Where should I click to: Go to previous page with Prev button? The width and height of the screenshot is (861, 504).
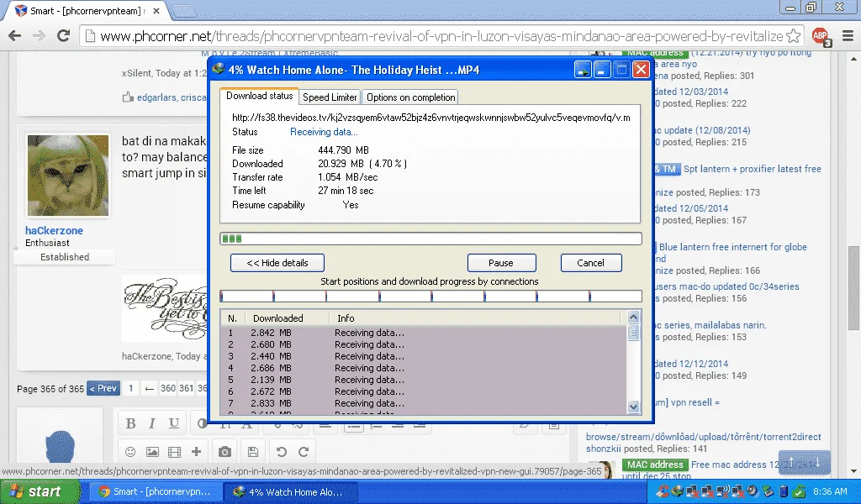point(103,388)
